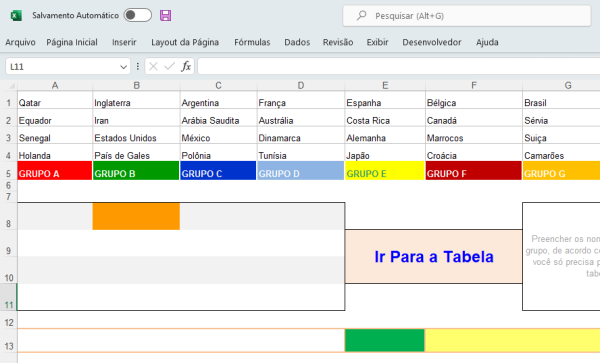600x363 pixels.
Task: Save the workbook using the purple diskette icon
Action: [165, 16]
